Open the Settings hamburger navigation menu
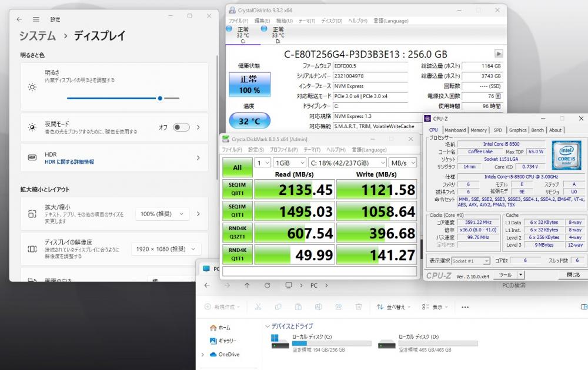The image size is (588, 370). 36,19
